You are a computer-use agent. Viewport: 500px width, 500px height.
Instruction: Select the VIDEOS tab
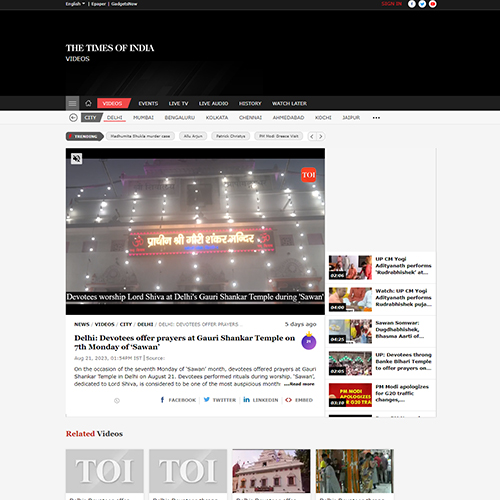[x=113, y=103]
